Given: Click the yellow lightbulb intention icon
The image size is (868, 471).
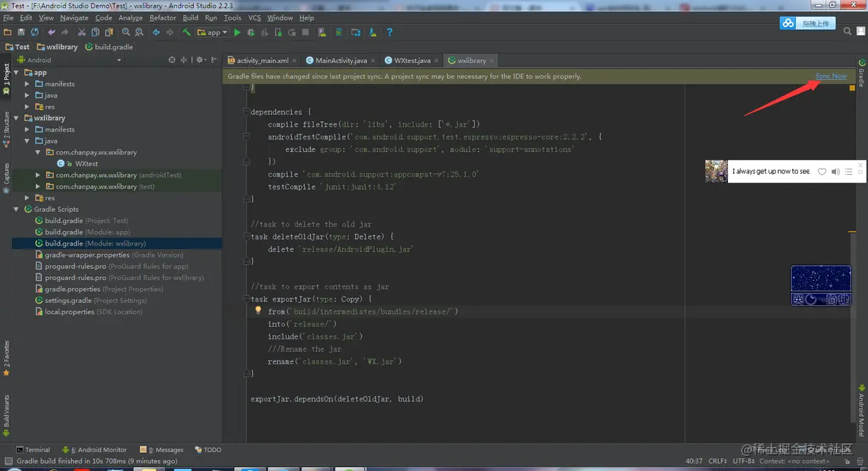Looking at the screenshot, I should tap(258, 310).
